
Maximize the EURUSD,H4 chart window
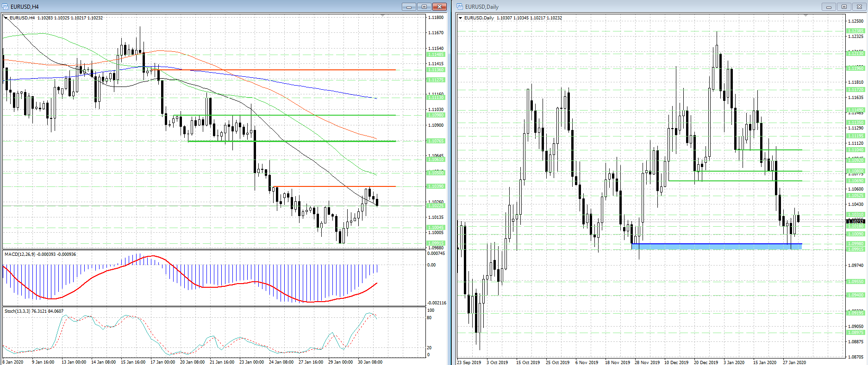pos(424,6)
